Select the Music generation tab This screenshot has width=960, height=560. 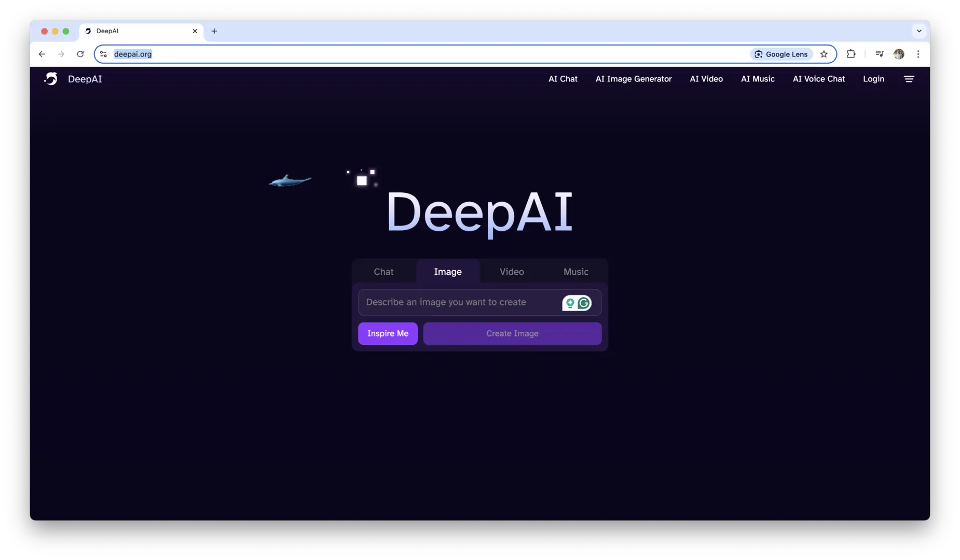(x=575, y=271)
